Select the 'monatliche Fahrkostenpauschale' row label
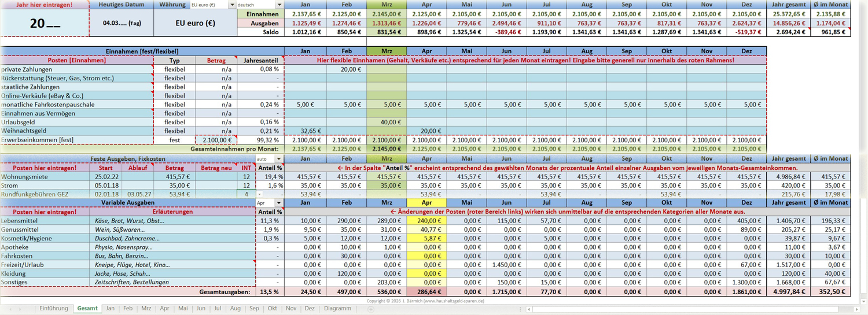This screenshot has height=315, width=868. pyautogui.click(x=76, y=105)
